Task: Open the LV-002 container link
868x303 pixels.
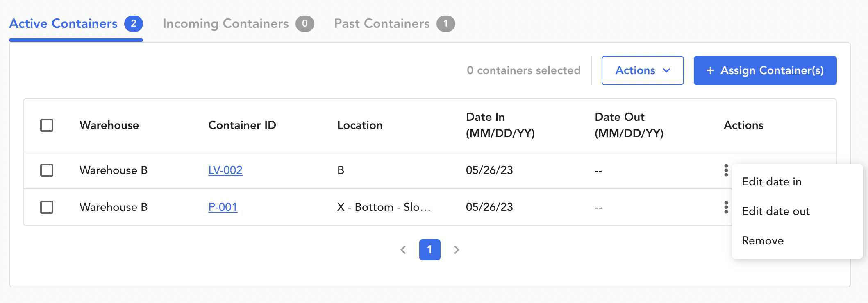Action: [225, 170]
